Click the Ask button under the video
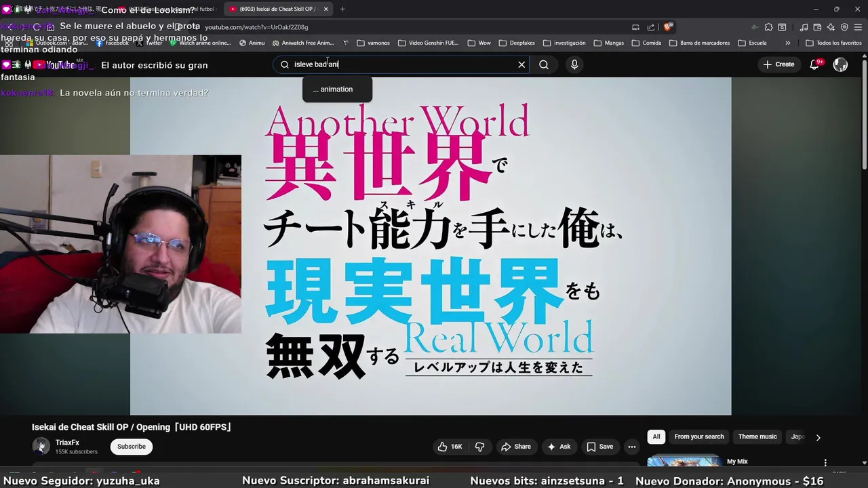This screenshot has height=488, width=868. pos(559,447)
